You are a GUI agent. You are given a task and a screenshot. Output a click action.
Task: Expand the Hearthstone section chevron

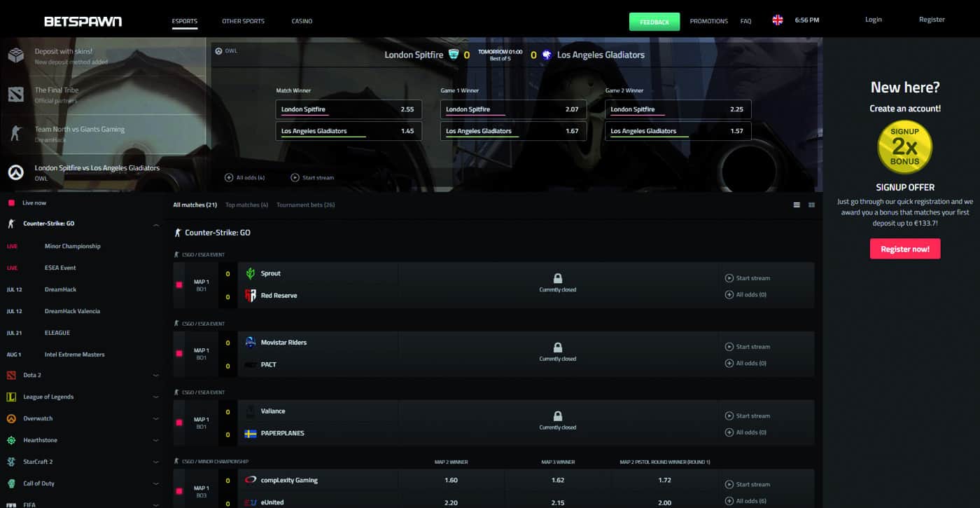click(155, 441)
